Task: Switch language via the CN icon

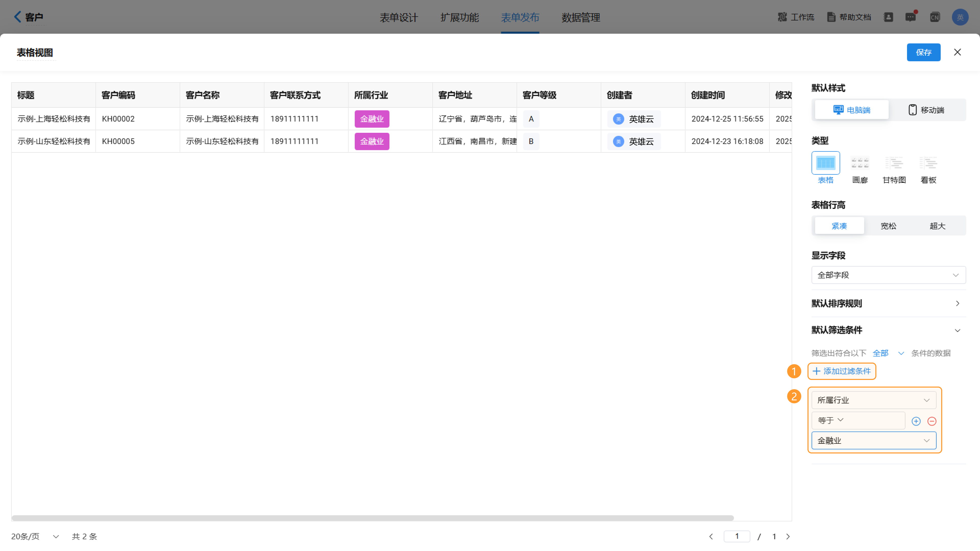Action: click(935, 17)
